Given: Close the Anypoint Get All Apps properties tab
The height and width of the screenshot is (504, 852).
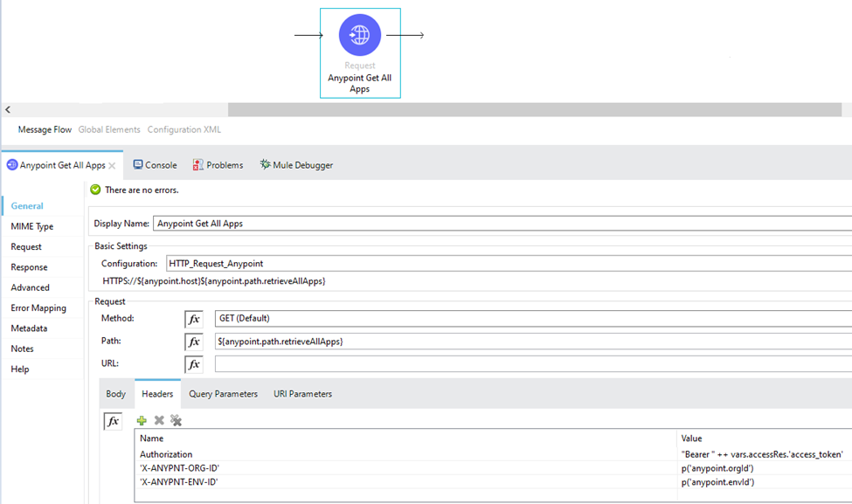Looking at the screenshot, I should pyautogui.click(x=112, y=166).
